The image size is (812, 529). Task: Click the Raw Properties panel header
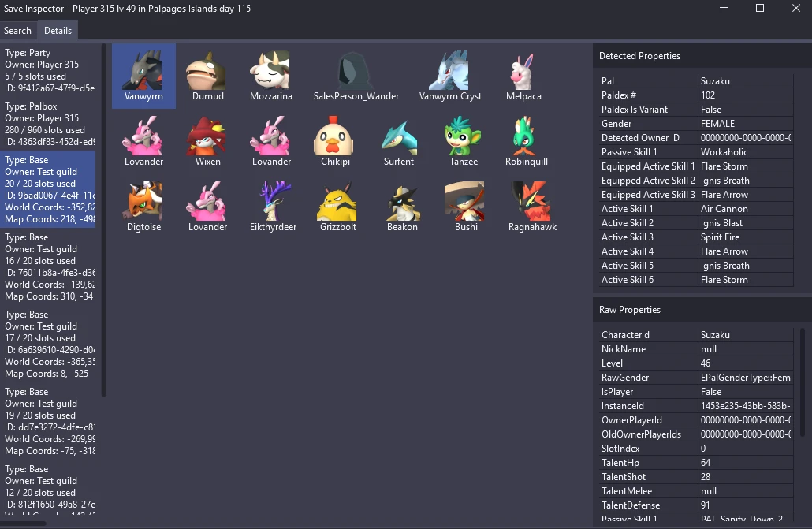pos(702,310)
